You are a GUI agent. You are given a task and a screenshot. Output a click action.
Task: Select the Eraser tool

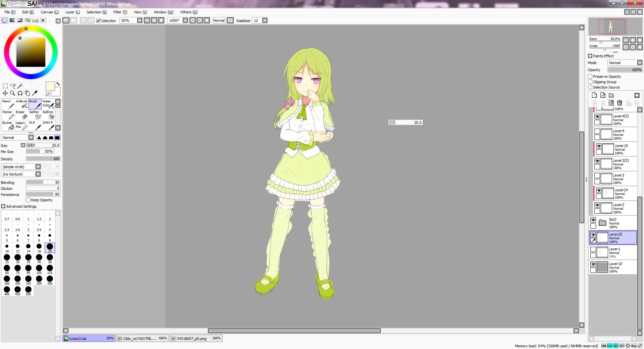tap(21, 115)
